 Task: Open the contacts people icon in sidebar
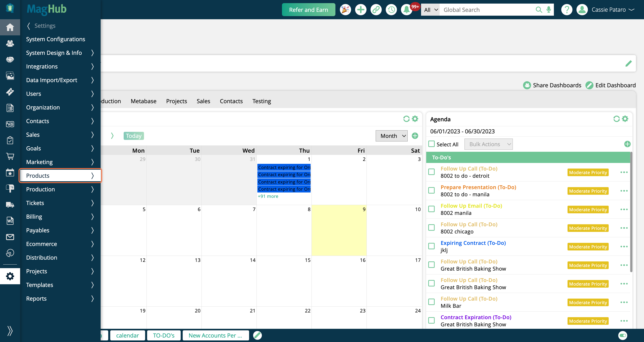click(10, 43)
